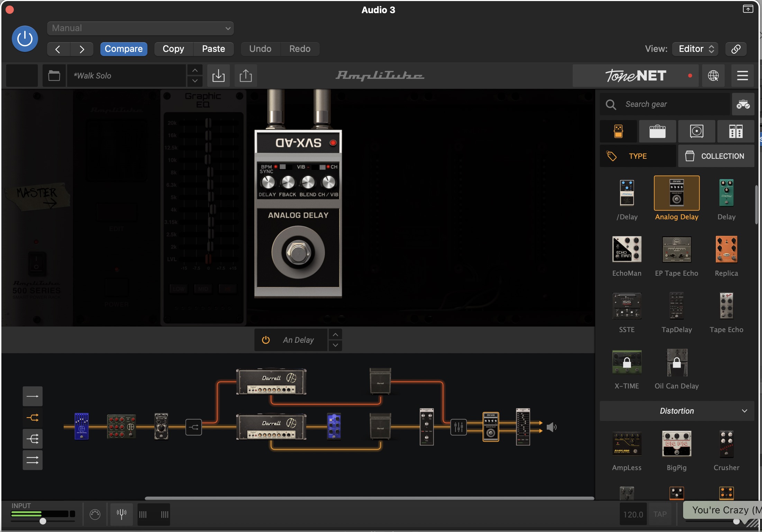The width and height of the screenshot is (762, 532).
Task: Select single serial signal chain routing
Action: pyautogui.click(x=33, y=396)
